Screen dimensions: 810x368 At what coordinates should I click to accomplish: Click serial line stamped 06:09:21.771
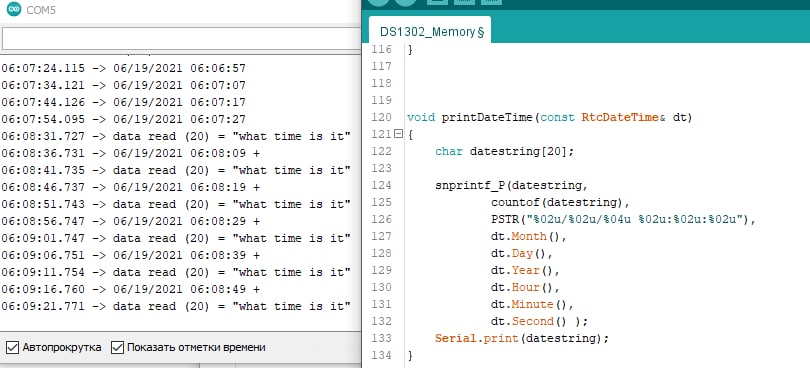tap(176, 306)
